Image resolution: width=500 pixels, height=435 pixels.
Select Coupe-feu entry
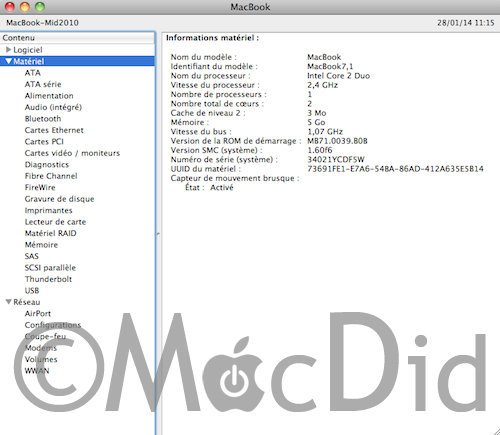coord(46,336)
